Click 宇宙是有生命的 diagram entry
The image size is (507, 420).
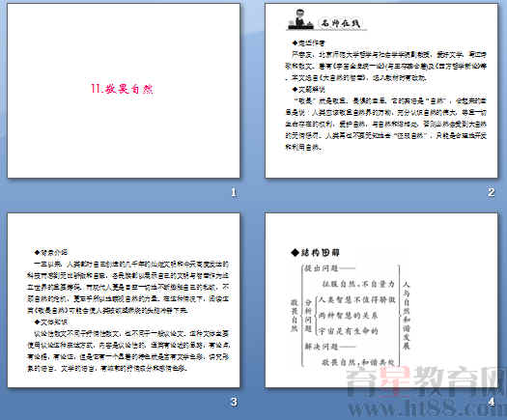[x=348, y=331]
